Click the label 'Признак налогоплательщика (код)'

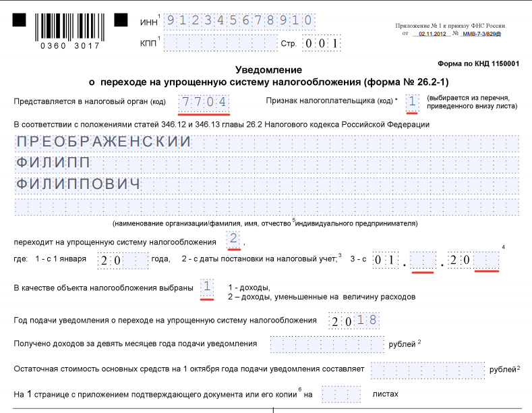(330, 101)
